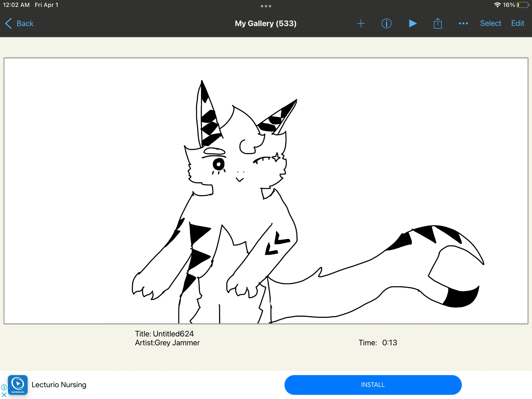Image resolution: width=532 pixels, height=399 pixels.
Task: Tap the Artist: Grey Jammer label
Action: (167, 343)
